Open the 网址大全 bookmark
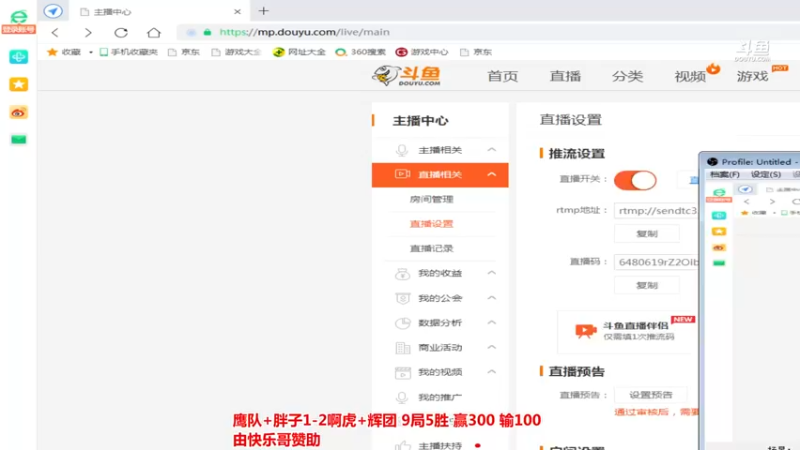The height and width of the screenshot is (450, 800). [299, 52]
